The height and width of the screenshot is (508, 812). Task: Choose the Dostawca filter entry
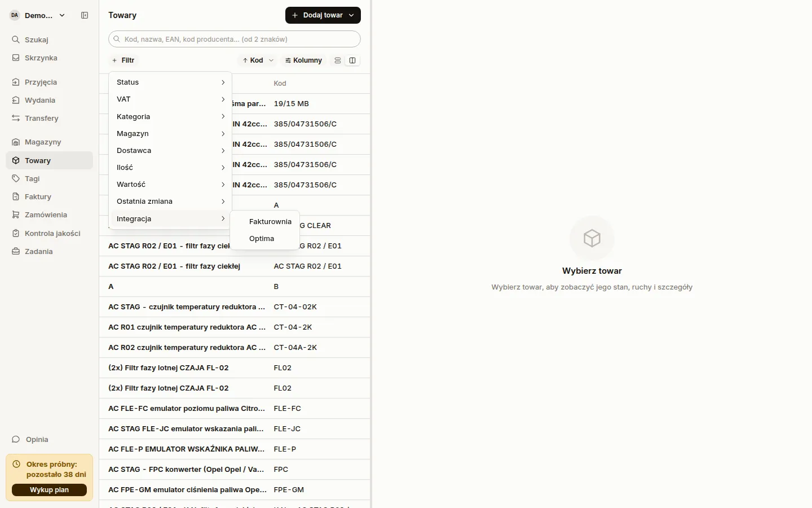tap(170, 150)
